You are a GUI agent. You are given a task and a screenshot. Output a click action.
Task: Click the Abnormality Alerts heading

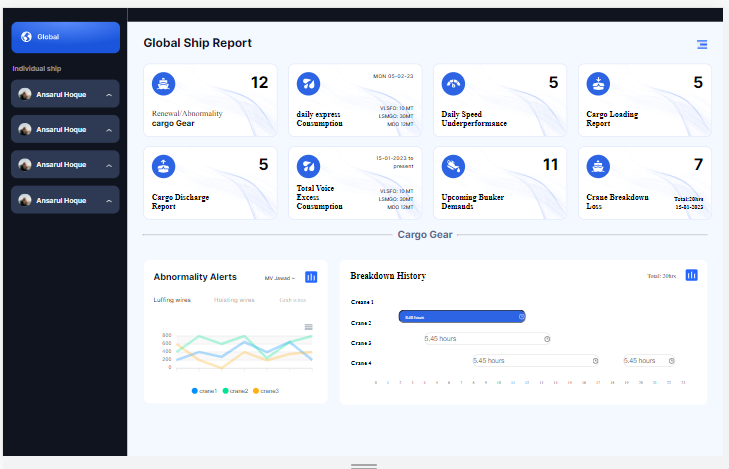pyautogui.click(x=195, y=277)
